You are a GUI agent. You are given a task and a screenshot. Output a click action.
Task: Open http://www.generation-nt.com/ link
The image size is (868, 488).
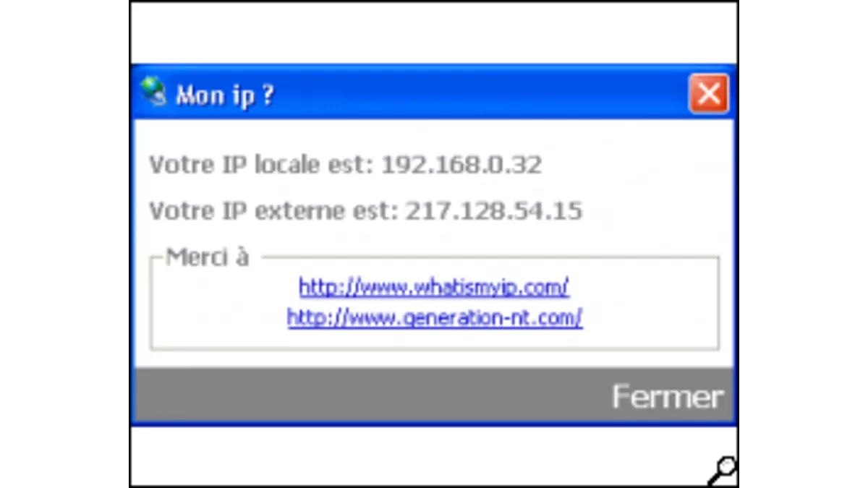coord(434,317)
